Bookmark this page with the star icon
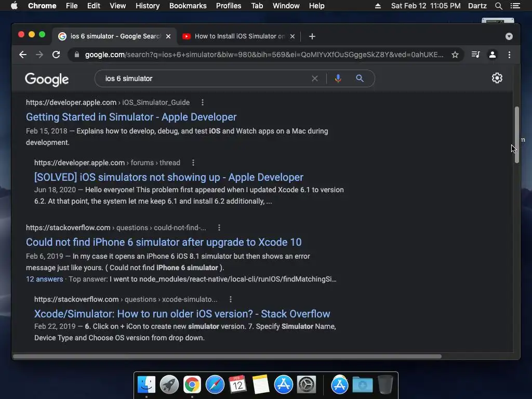This screenshot has width=532, height=399. [455, 55]
